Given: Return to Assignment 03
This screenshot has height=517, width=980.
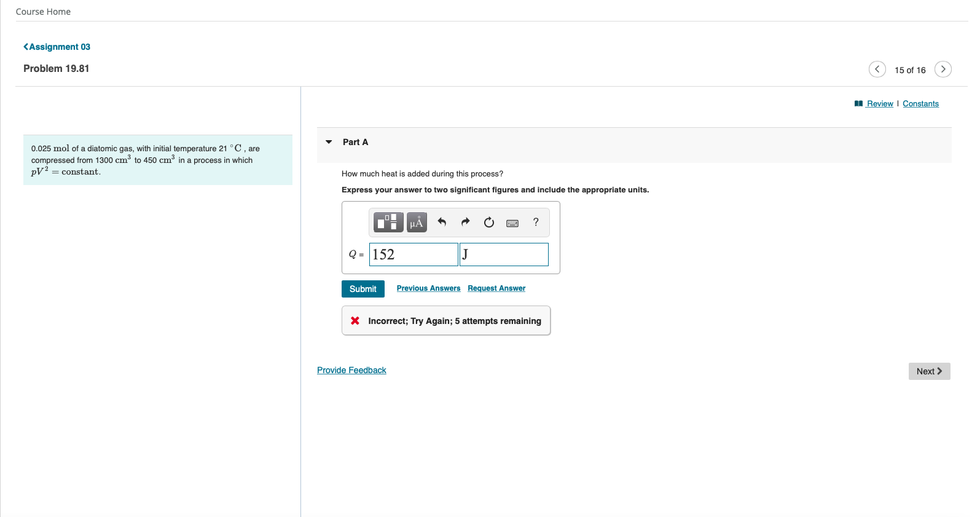Looking at the screenshot, I should point(57,47).
